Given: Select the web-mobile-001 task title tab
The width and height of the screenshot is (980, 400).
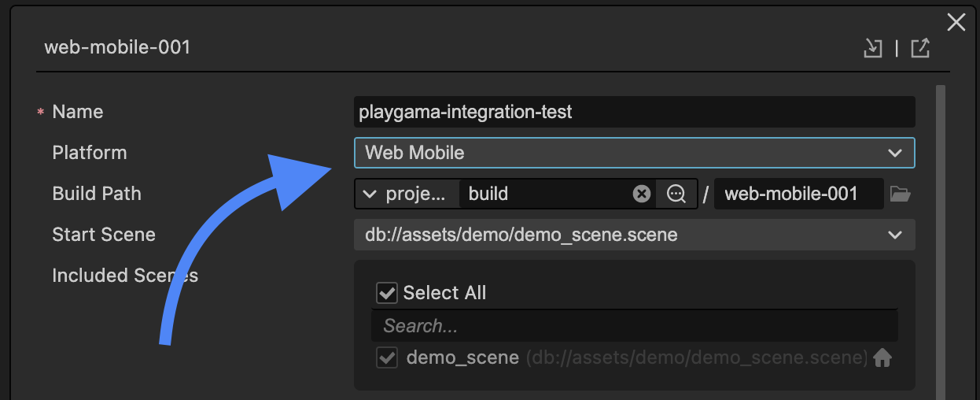Looking at the screenshot, I should pyautogui.click(x=117, y=47).
